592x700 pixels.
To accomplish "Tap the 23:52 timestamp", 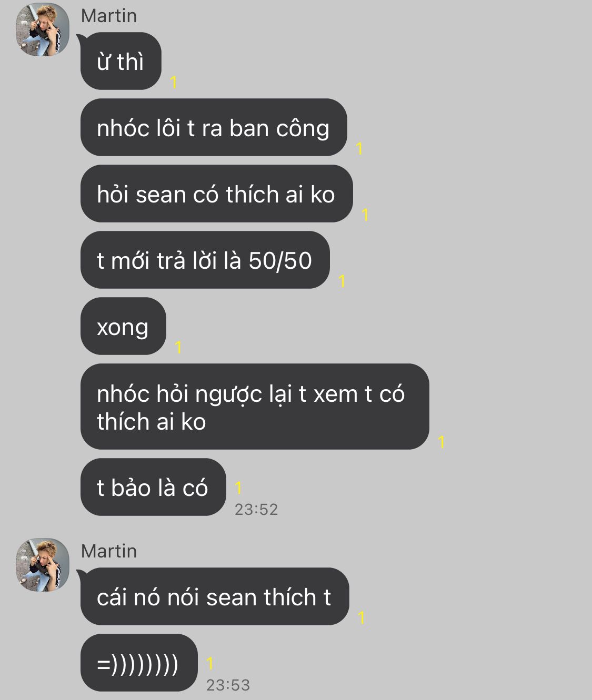I will 256,509.
